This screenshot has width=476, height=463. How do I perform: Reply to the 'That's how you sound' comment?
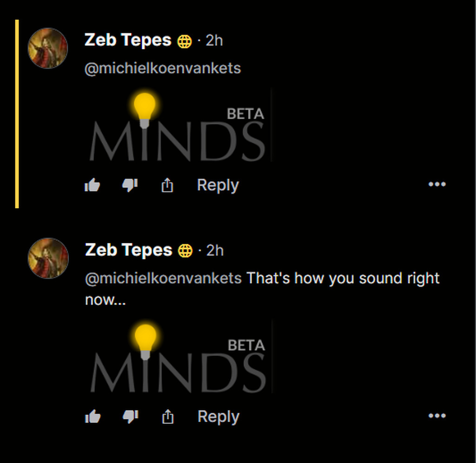[218, 416]
